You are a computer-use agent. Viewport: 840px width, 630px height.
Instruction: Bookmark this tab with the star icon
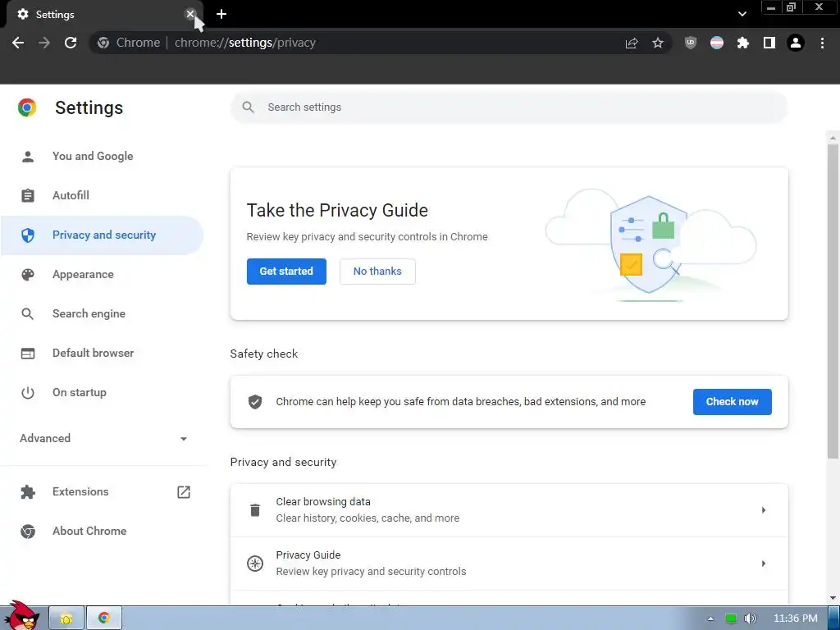(658, 43)
